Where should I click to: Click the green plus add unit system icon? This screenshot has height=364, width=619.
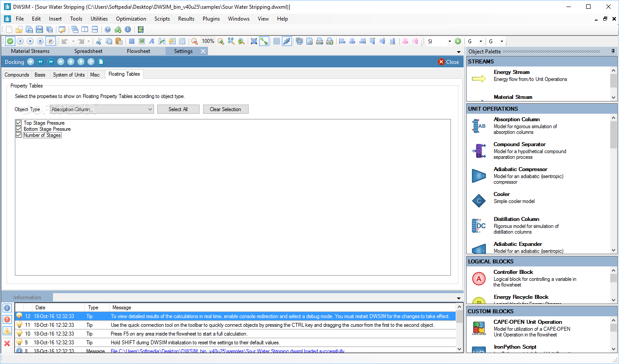[458, 41]
